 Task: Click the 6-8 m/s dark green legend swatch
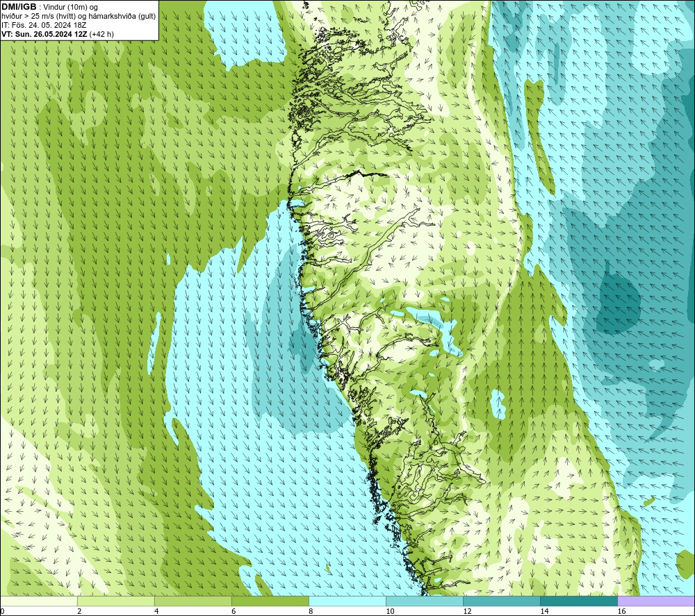[270, 601]
